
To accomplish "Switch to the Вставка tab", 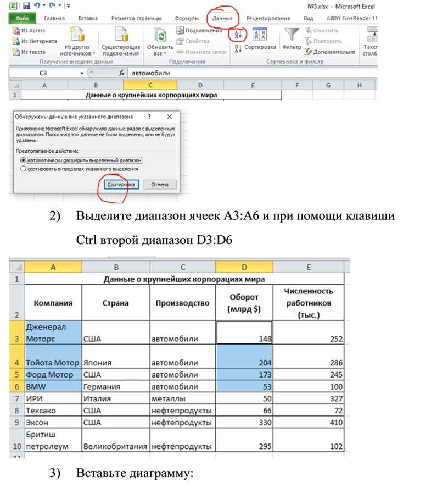I will (x=88, y=18).
